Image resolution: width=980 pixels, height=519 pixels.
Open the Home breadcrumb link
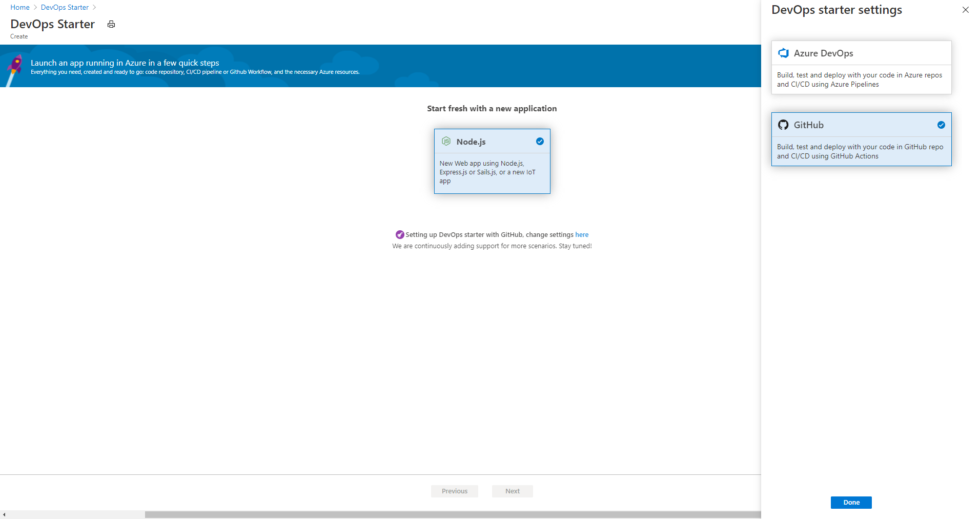20,7
